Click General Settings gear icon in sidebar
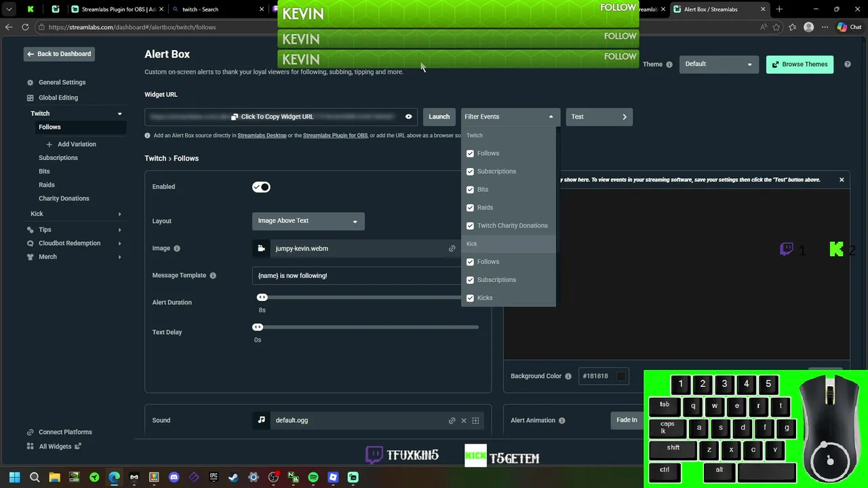 pyautogui.click(x=30, y=83)
